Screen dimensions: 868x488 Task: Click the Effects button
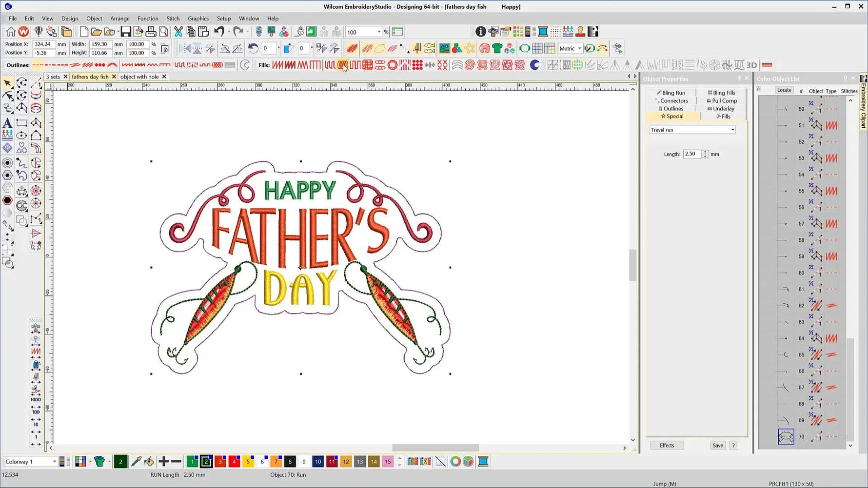666,445
